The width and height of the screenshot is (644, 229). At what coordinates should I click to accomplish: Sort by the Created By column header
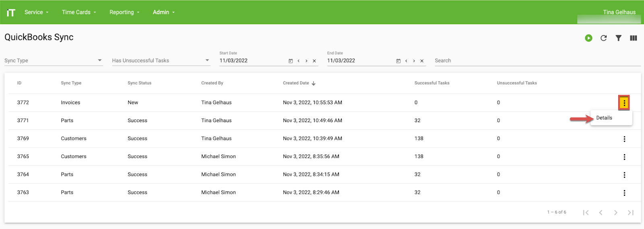[212, 83]
